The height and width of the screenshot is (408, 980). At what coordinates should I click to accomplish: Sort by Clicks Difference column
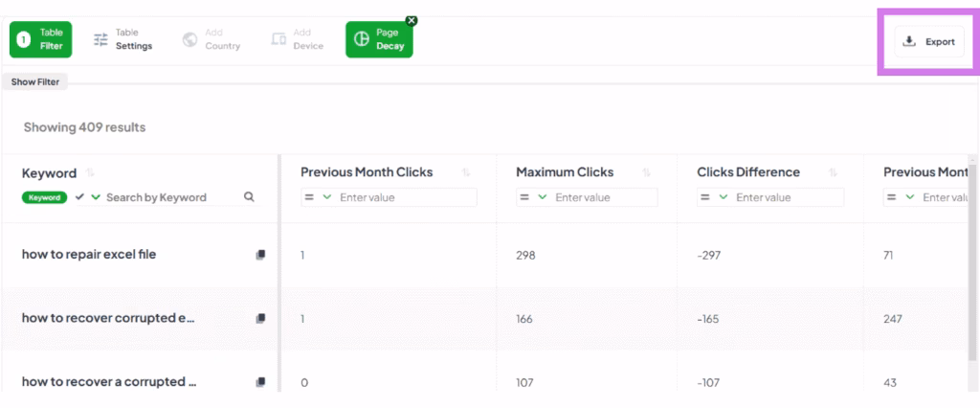point(833,172)
